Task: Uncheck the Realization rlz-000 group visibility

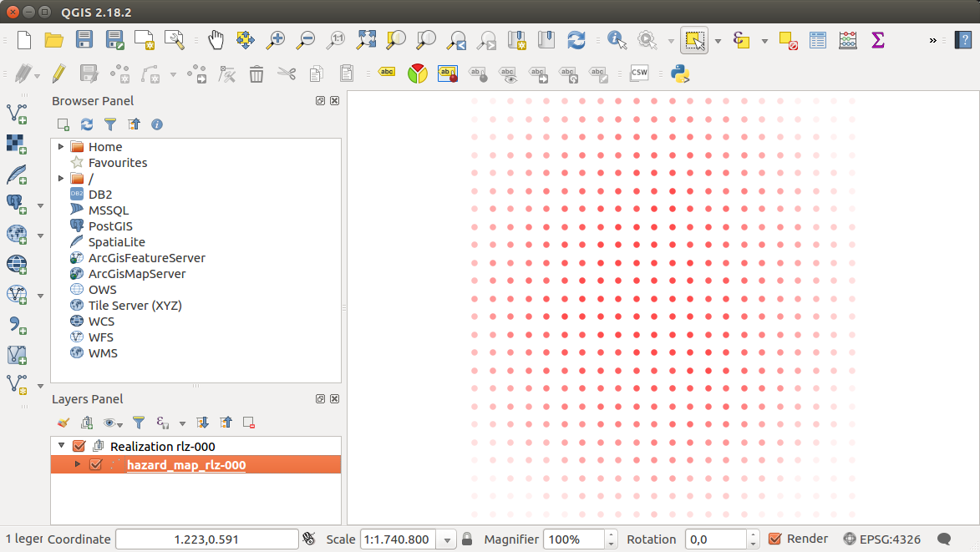Action: pos(79,447)
